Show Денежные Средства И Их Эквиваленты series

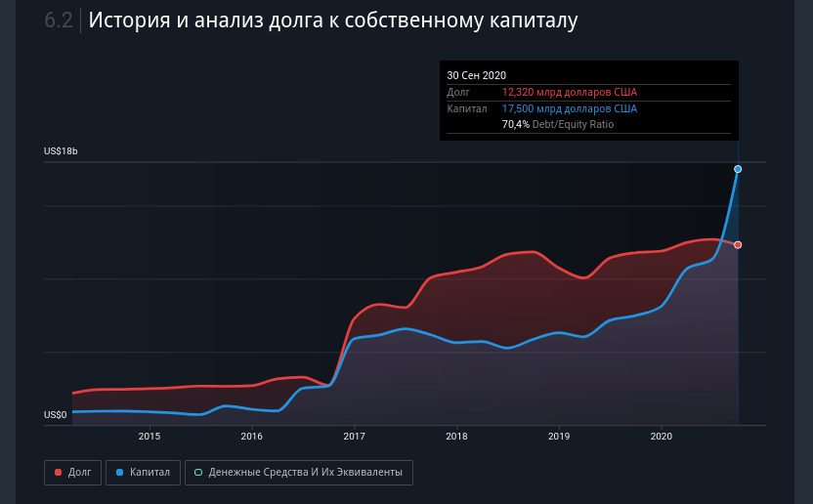coord(299,473)
